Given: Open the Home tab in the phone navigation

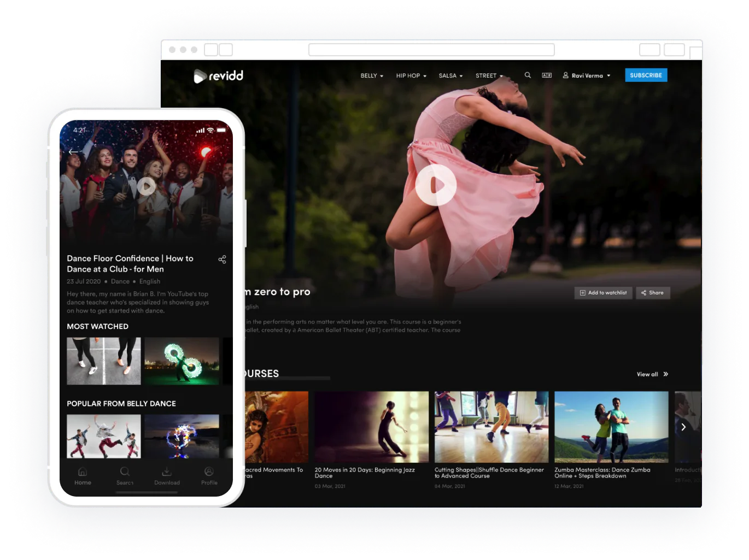Looking at the screenshot, I should pos(83,476).
